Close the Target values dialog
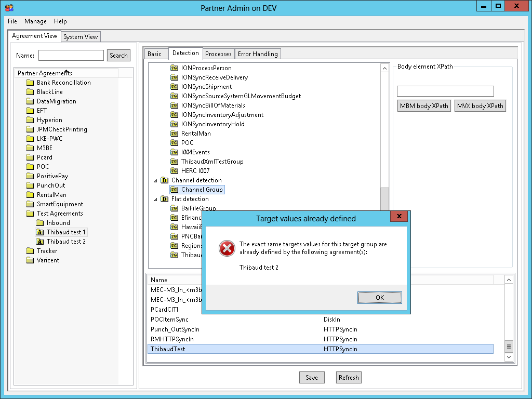The height and width of the screenshot is (399, 532). tap(398, 216)
